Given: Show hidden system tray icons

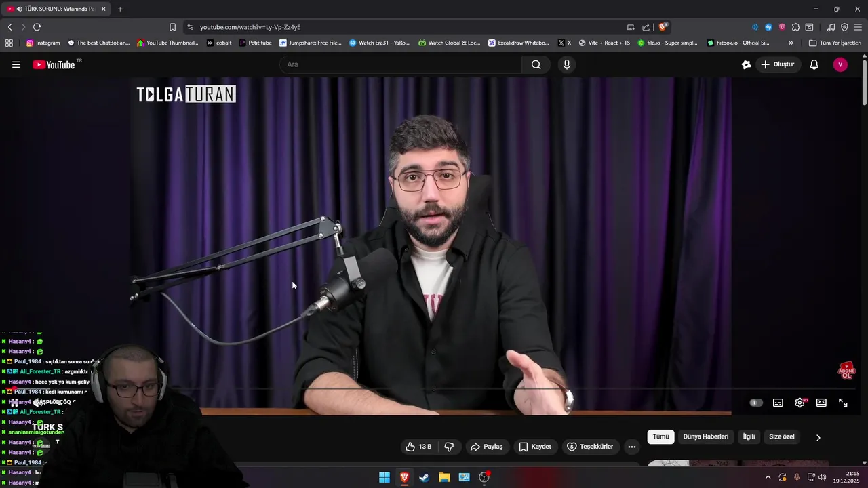Looking at the screenshot, I should click(768, 477).
